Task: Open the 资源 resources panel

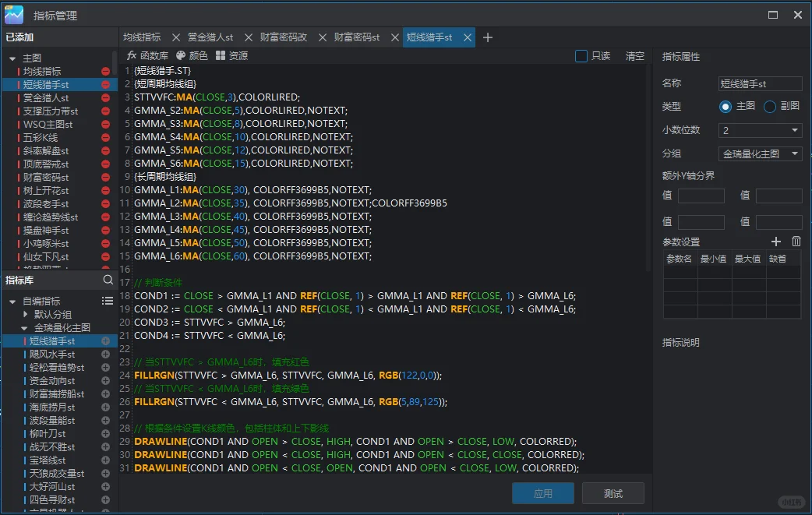Action: [231, 56]
